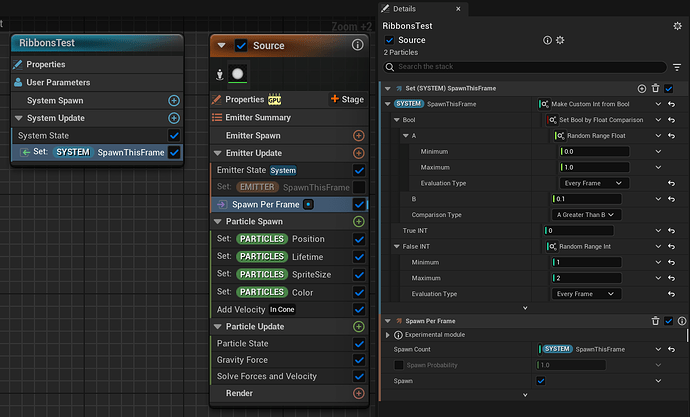Viewport: 690px width, 417px height.
Task: Reset SpawnThisFrame value to default
Action: [x=672, y=104]
